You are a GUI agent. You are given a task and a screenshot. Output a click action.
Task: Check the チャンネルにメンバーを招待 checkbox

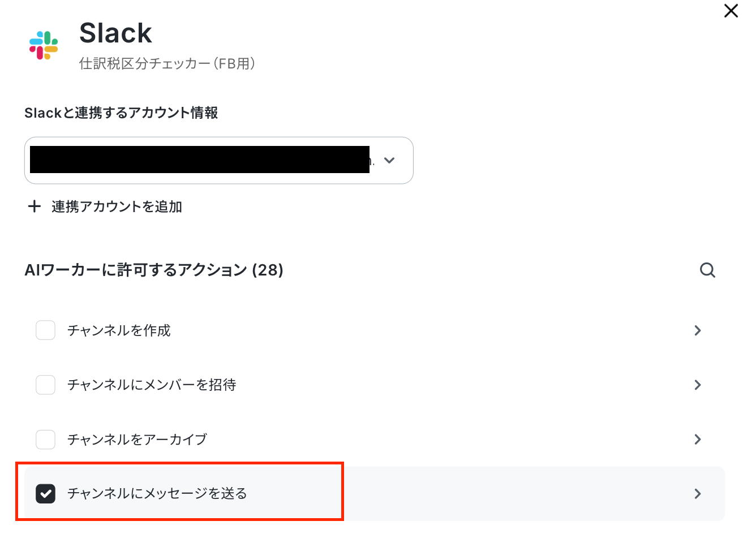(x=45, y=385)
